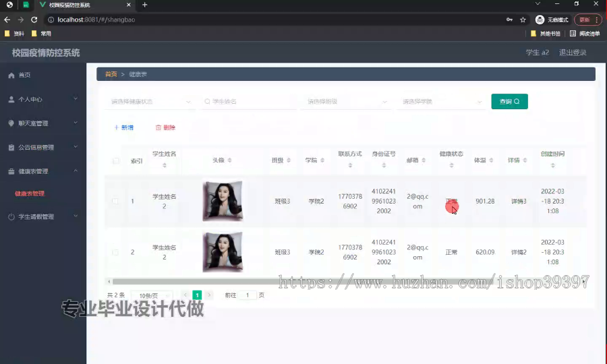Click 新增 add button
Screen dimensions: 607x364
point(124,127)
